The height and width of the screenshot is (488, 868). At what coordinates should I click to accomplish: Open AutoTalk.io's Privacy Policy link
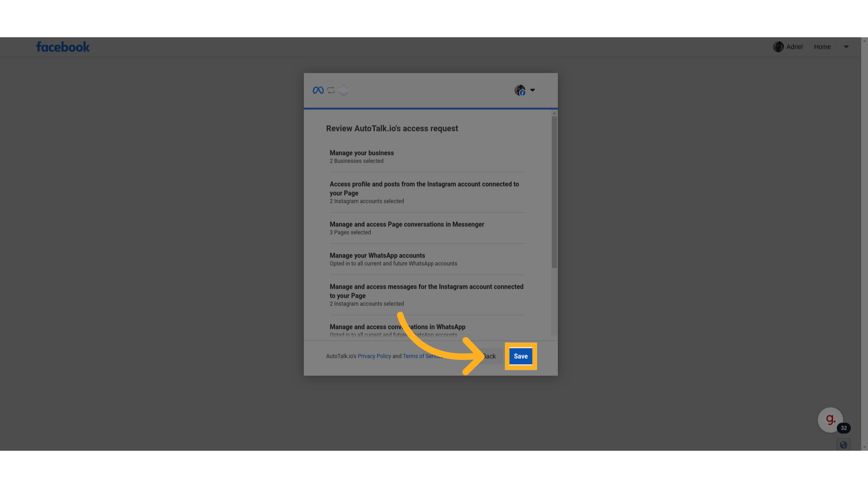tap(374, 357)
